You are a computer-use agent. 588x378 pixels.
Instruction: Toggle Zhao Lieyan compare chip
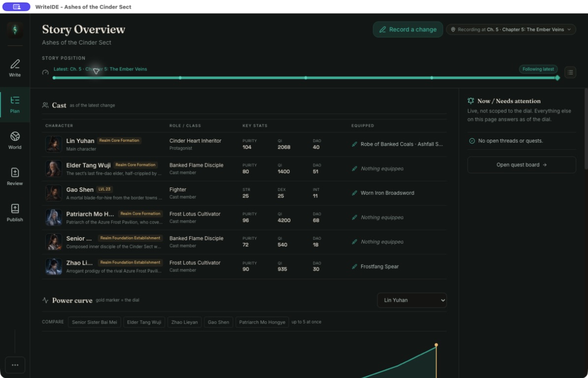click(185, 322)
